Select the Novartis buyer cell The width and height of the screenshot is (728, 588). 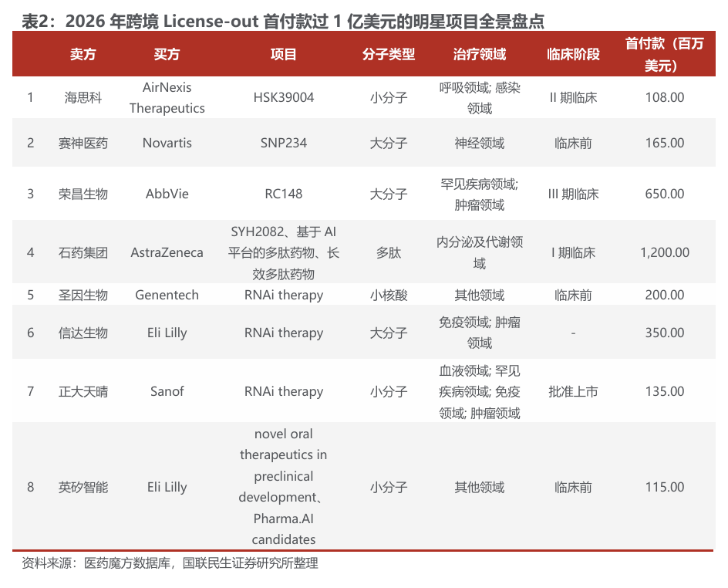click(x=167, y=143)
